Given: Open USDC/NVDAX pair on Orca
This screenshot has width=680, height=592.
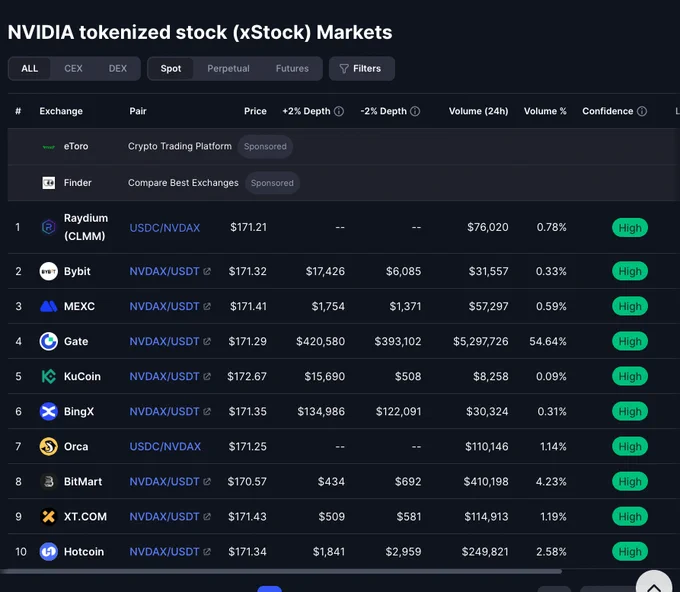Looking at the screenshot, I should (x=165, y=447).
